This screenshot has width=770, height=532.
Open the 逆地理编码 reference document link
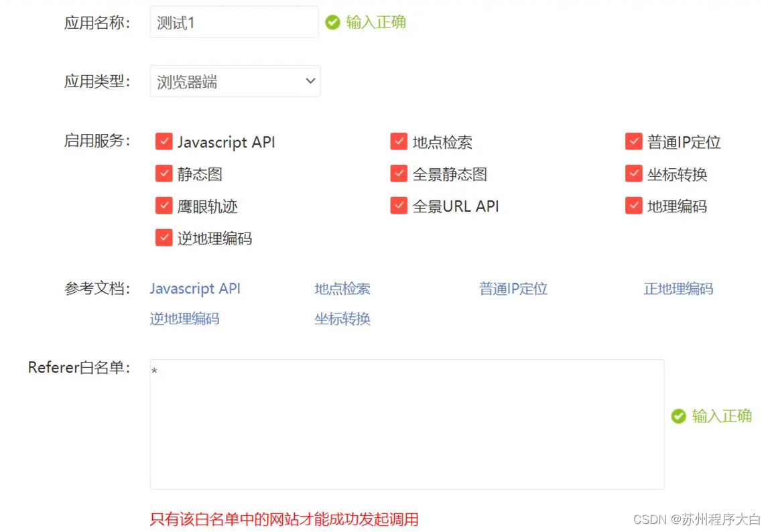[185, 319]
